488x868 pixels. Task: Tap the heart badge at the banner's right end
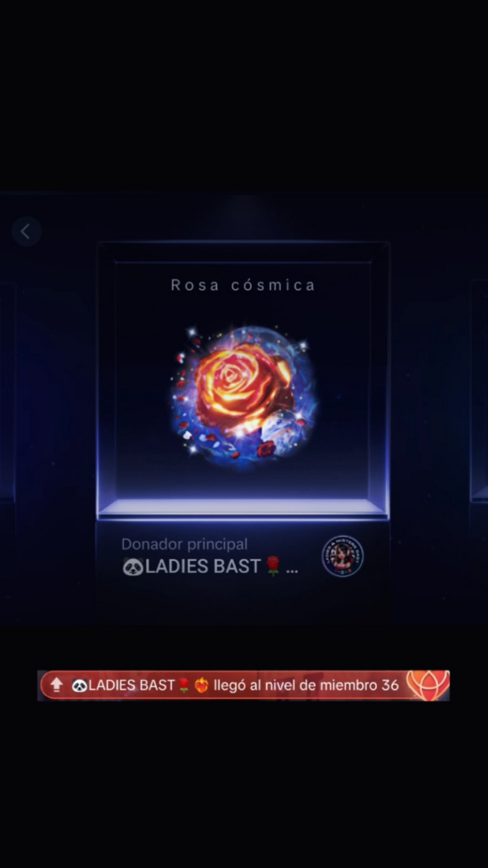coord(428,685)
